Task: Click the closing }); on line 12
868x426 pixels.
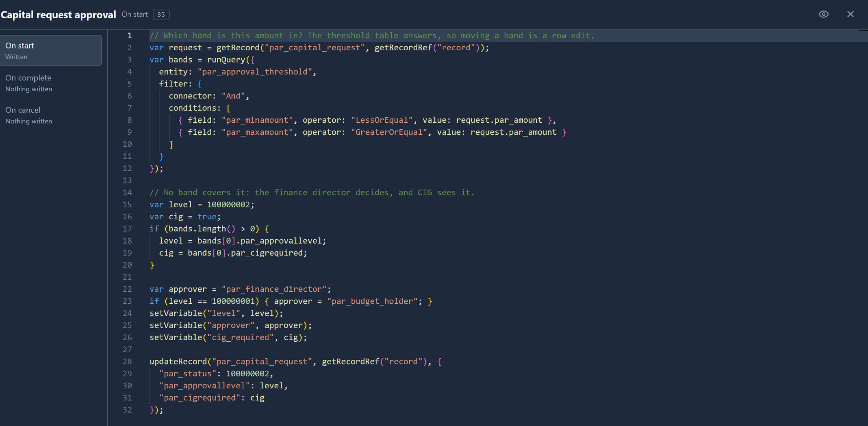Action: tap(156, 168)
